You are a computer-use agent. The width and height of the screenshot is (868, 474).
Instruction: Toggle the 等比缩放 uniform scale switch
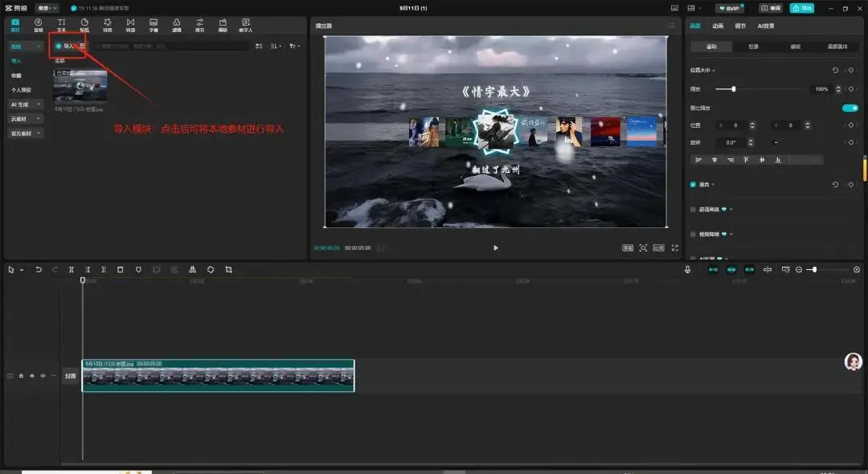click(x=850, y=108)
